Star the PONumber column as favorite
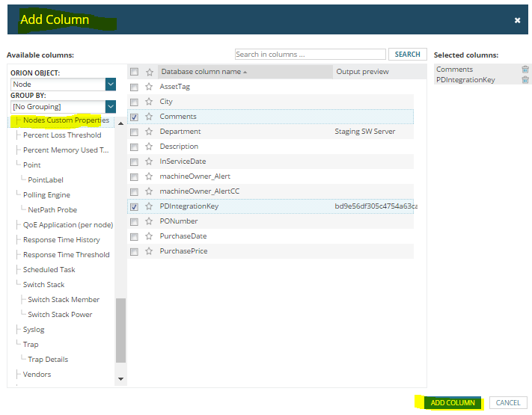Viewport: 532px width, 415px height. point(149,221)
